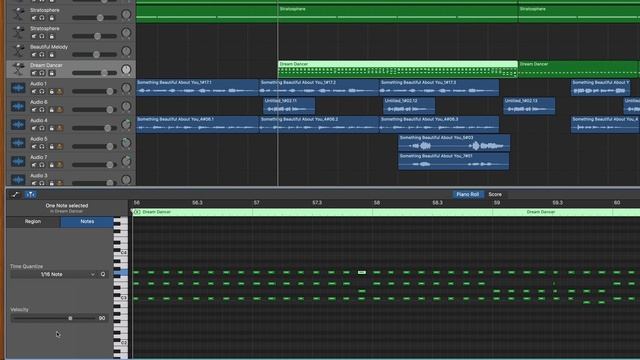Open the Region inspector tab
The height and width of the screenshot is (360, 640).
[x=33, y=222]
